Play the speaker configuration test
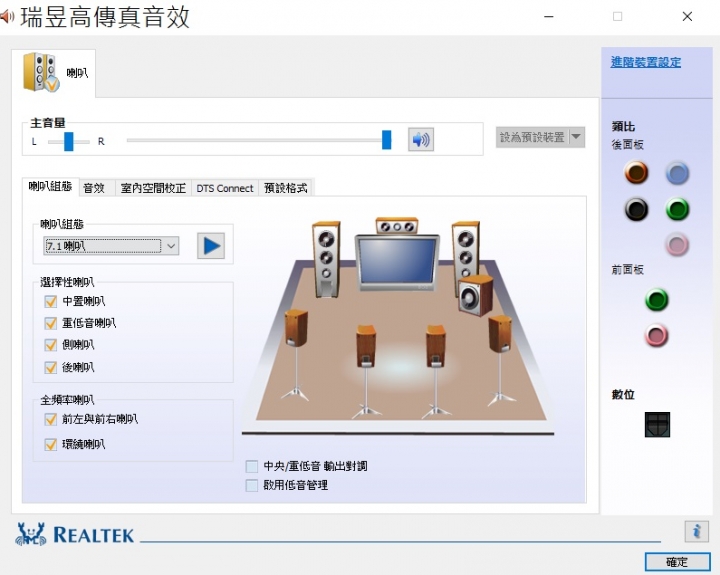720x575 pixels. point(211,246)
